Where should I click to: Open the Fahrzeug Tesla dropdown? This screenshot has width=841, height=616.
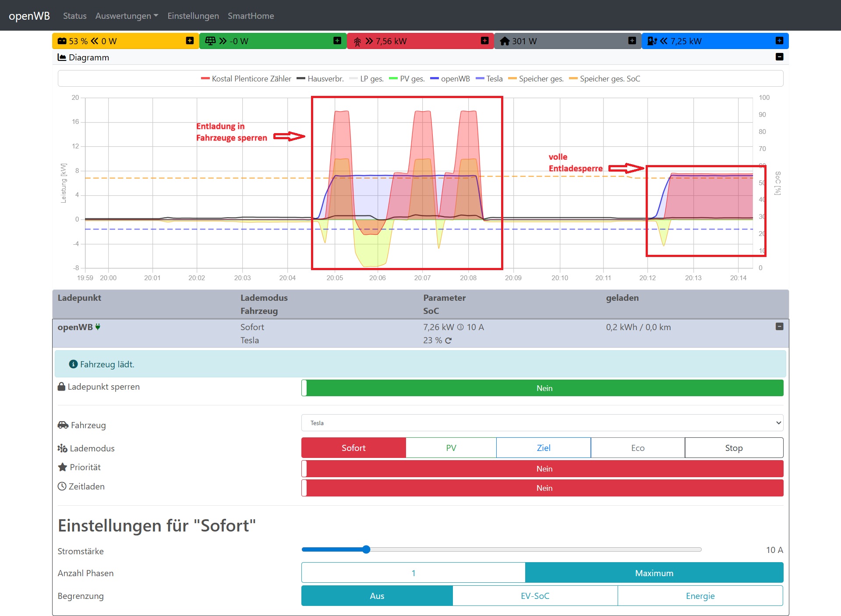tap(542, 423)
